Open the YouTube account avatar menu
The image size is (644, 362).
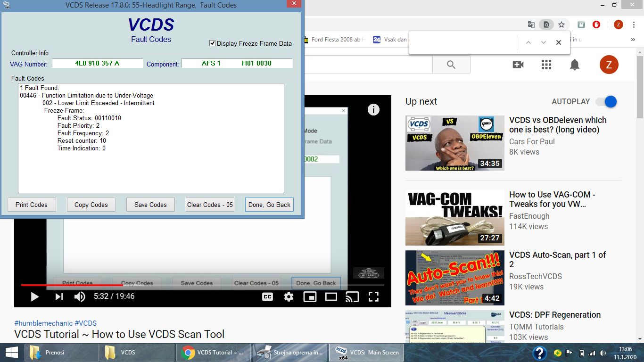coord(609,65)
